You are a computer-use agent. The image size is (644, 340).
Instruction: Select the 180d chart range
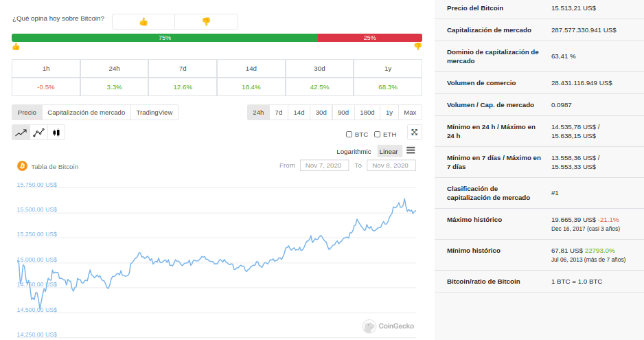367,112
